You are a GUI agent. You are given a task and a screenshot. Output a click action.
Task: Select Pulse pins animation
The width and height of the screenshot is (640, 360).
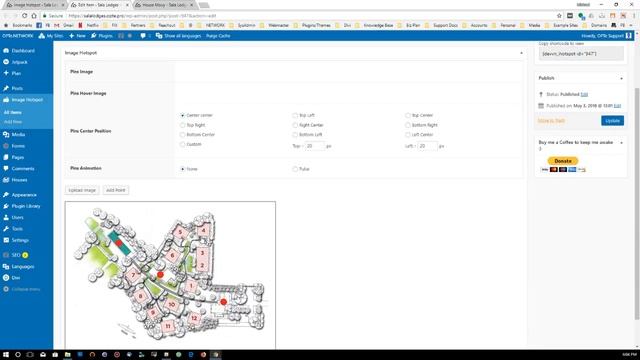point(295,169)
